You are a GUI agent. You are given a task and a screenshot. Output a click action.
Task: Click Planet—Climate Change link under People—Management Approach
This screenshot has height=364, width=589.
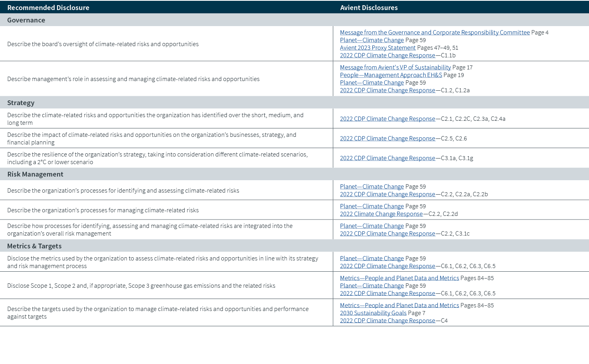tap(372, 83)
